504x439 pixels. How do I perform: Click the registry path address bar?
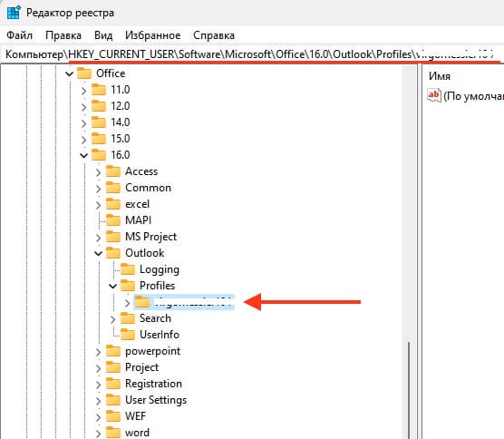[252, 54]
